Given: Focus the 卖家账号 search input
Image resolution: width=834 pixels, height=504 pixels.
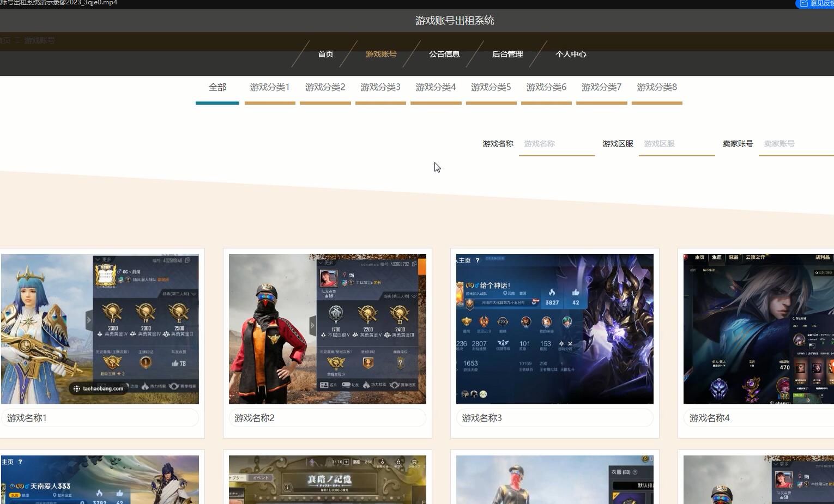Looking at the screenshot, I should coord(796,144).
